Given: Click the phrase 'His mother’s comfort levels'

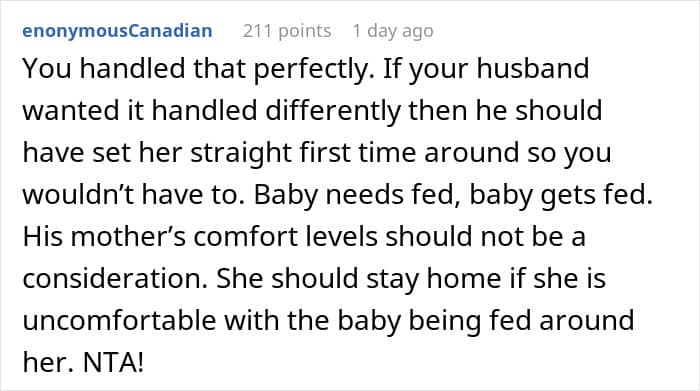Looking at the screenshot, I should click(x=200, y=236).
